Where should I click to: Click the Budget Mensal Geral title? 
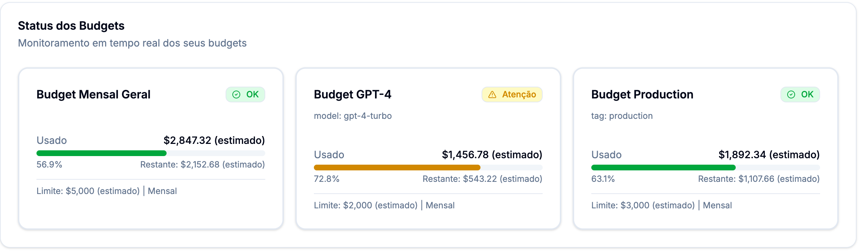point(94,94)
